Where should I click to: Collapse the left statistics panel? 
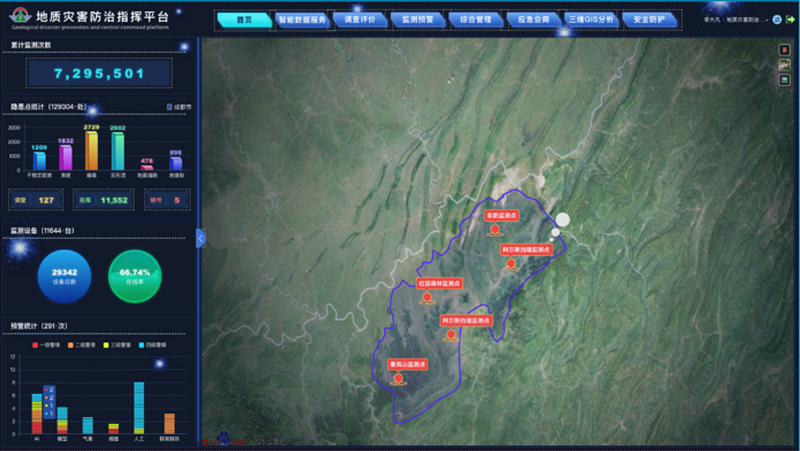201,238
